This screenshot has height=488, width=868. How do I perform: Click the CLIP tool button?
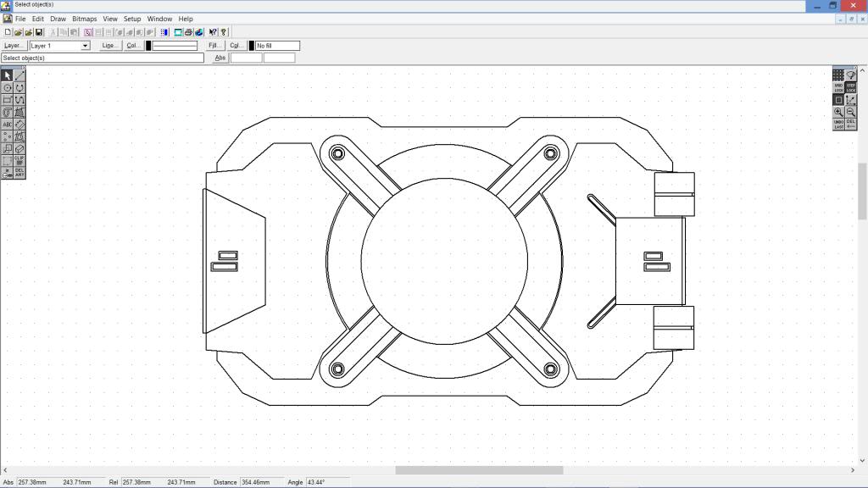[x=19, y=161]
